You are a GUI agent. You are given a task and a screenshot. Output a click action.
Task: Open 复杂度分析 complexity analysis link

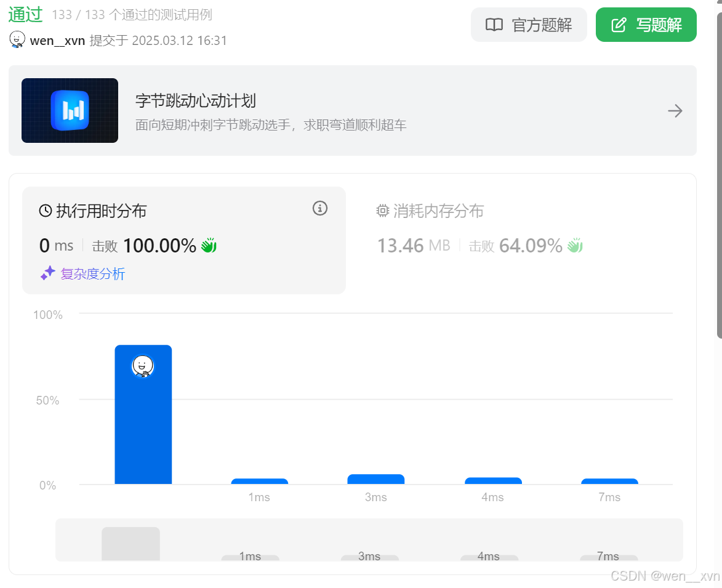coord(93,274)
